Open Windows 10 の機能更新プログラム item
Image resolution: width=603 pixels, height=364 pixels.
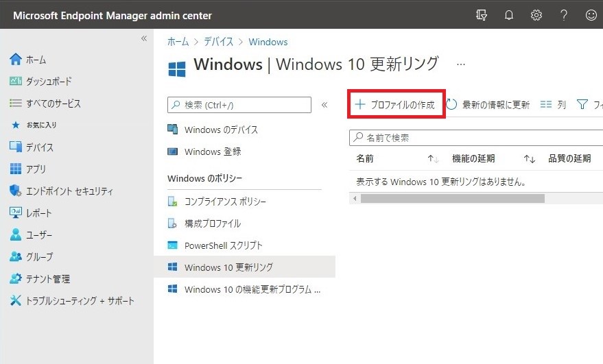(x=245, y=289)
